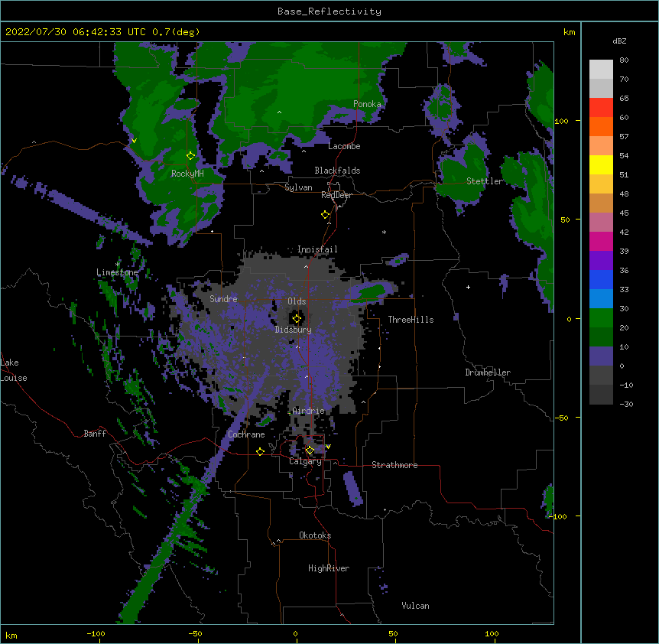Image resolution: width=659 pixels, height=644 pixels.
Task: Click the Okotoks town label
Action: pyautogui.click(x=315, y=535)
